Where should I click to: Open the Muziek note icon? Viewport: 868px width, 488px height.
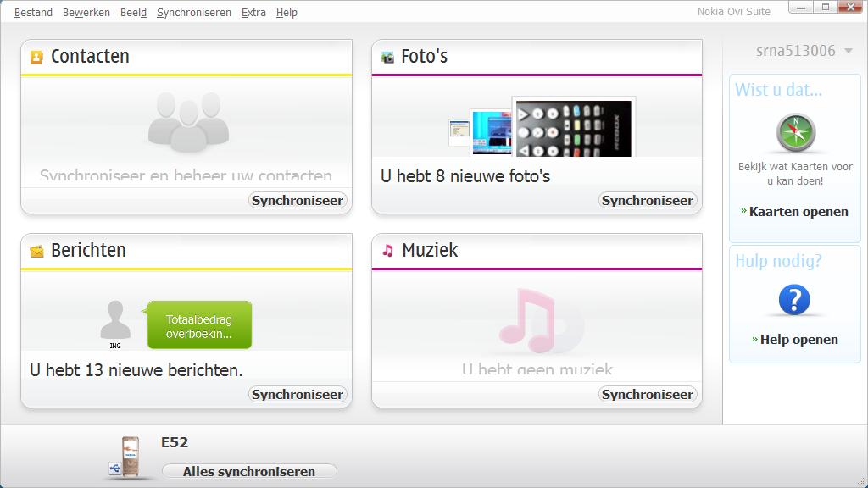(x=388, y=251)
